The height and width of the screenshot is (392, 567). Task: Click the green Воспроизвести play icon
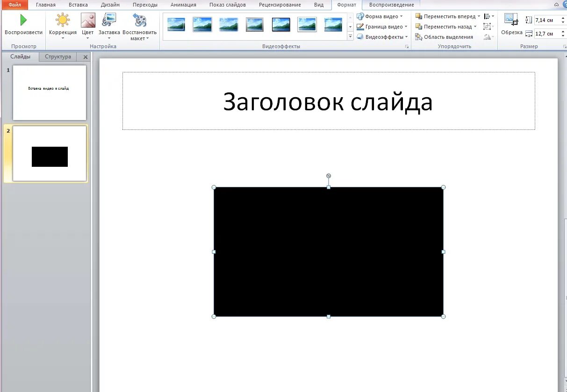23,20
